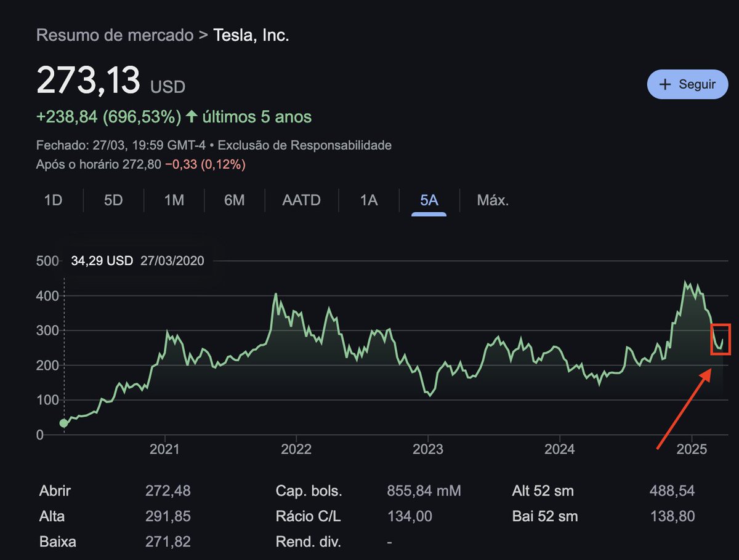Choose the 1A one-year tab
The height and width of the screenshot is (560, 739).
[x=368, y=200]
